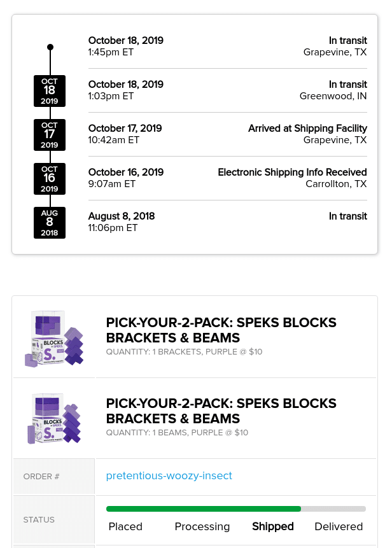The height and width of the screenshot is (548, 392).
Task: Click the first Speks Blocks product title
Action: (x=221, y=330)
